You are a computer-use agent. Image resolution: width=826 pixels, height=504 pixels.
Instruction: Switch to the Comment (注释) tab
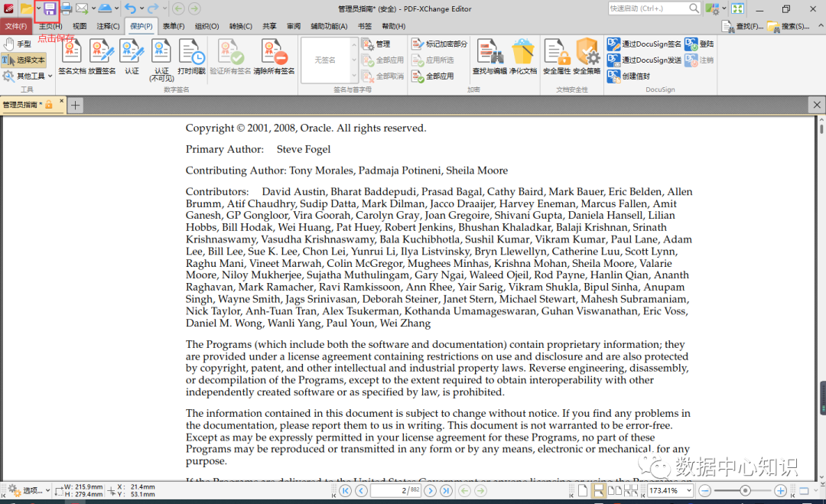(108, 26)
